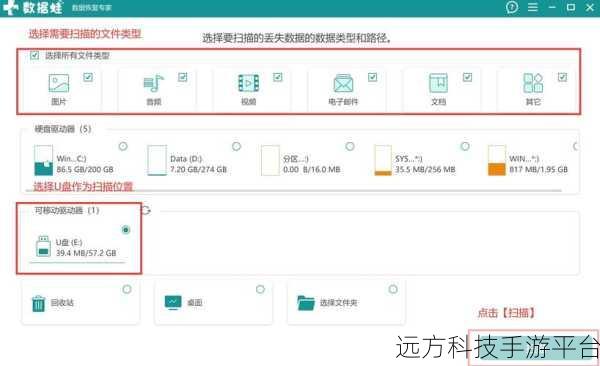Uncheck the 其它 file type checkbox
Screen dimensions: 600x366
pyautogui.click(x=562, y=77)
